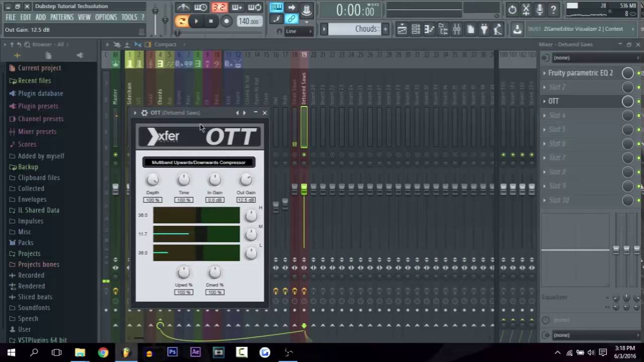Open the Chouds pattern selector

[355, 29]
